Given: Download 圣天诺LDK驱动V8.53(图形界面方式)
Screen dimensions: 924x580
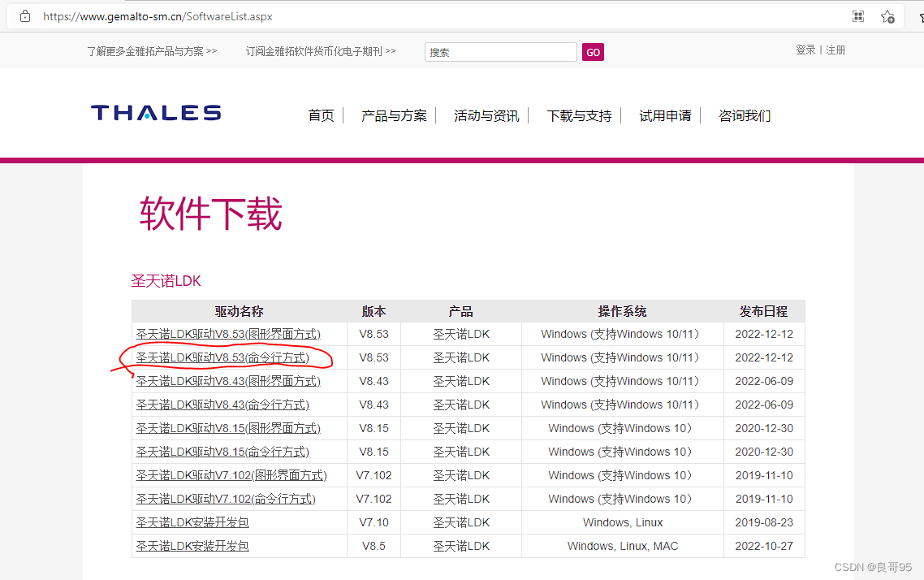Looking at the screenshot, I should point(228,334).
